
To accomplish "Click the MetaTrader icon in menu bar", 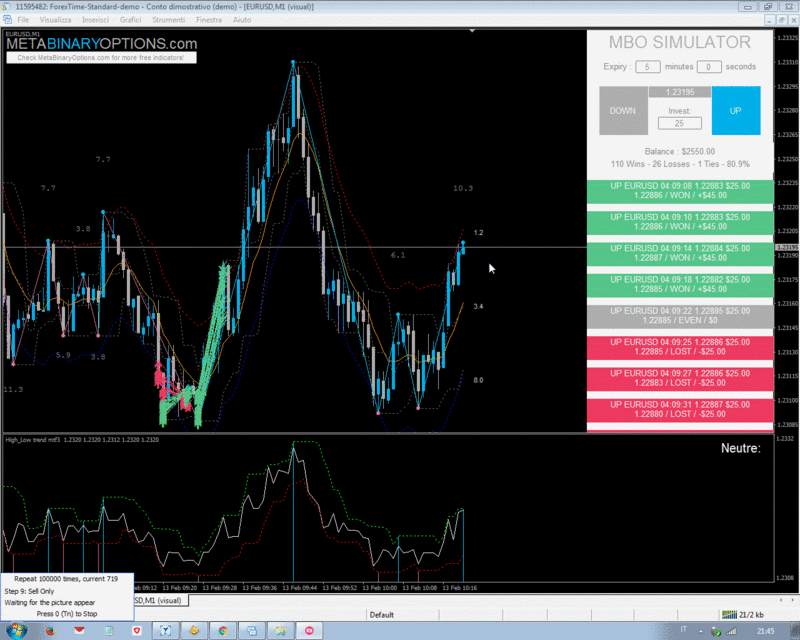I will (8, 20).
